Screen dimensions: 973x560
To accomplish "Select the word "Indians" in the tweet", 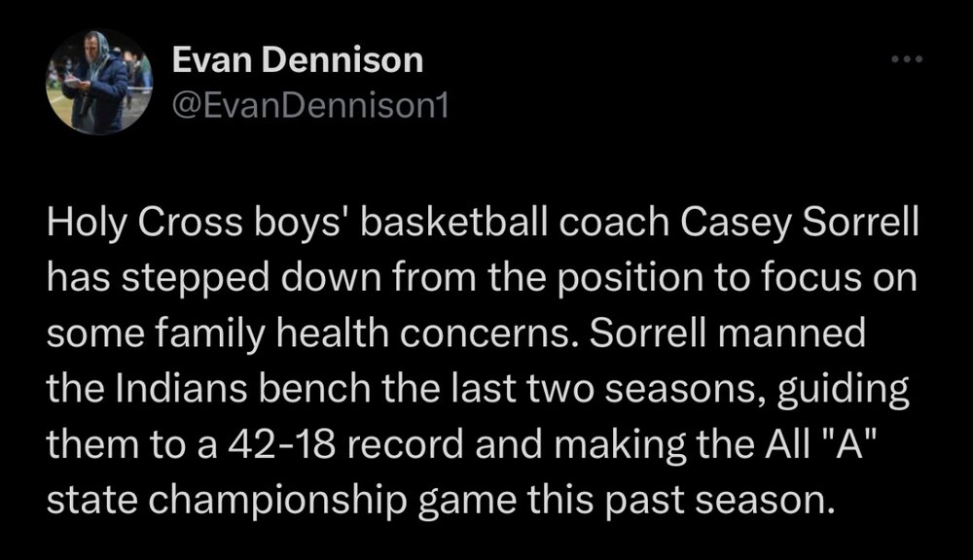I will 181,389.
